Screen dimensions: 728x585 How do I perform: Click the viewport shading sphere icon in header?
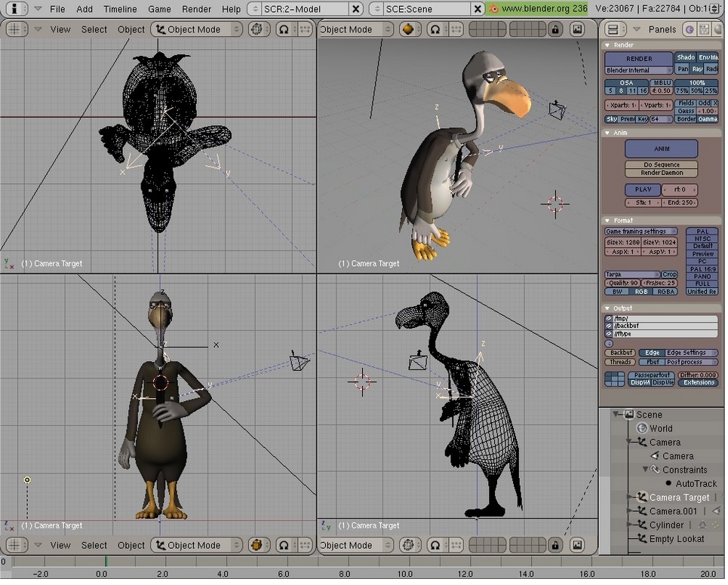coord(407,29)
